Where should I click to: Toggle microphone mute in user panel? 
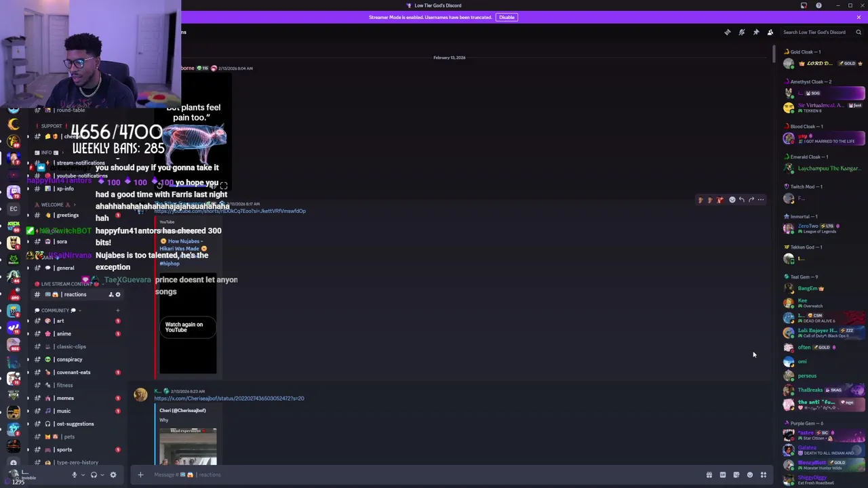[75, 475]
